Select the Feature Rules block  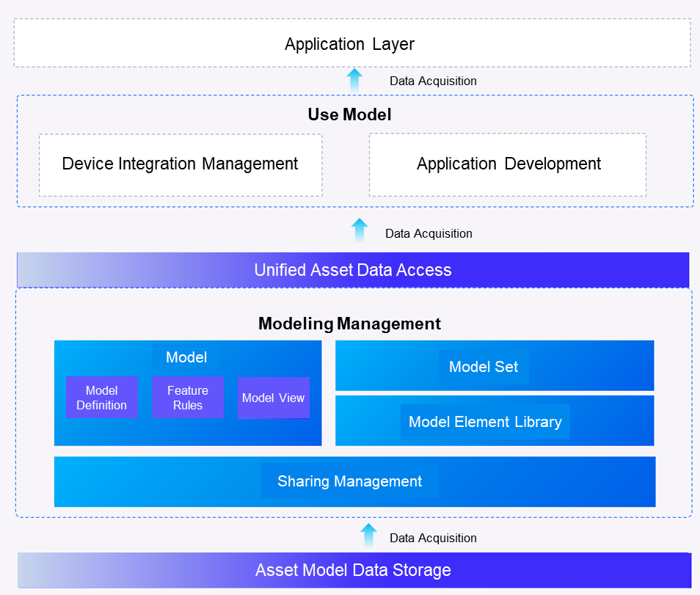coord(188,397)
